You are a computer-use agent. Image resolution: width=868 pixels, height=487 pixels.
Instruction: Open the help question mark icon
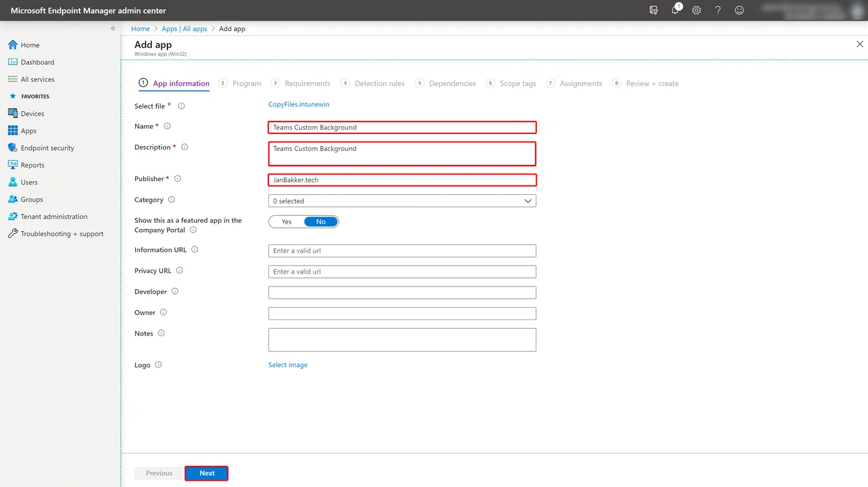pos(718,11)
